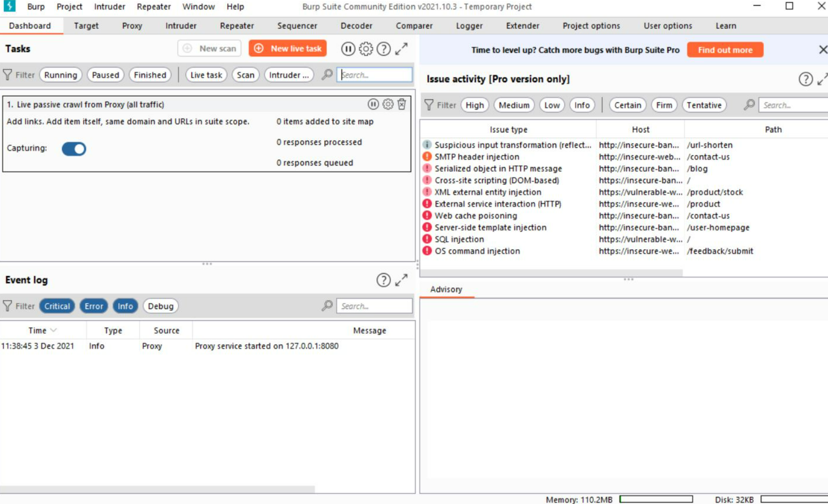Toggle the Info event log filter

[125, 306]
